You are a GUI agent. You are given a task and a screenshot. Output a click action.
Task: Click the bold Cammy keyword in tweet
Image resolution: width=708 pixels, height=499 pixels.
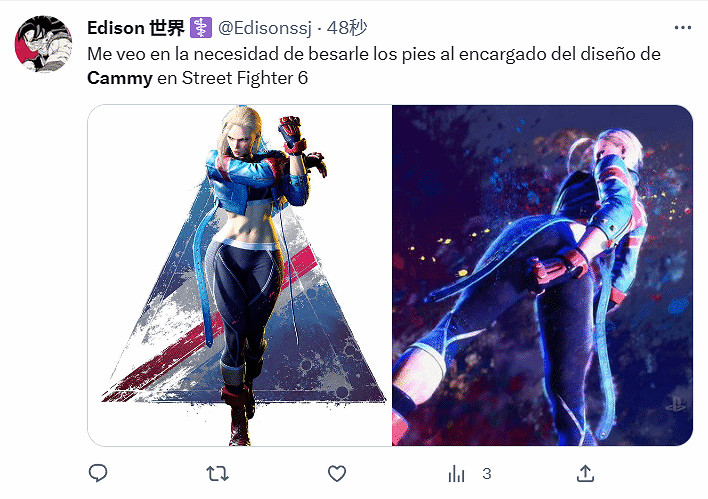(x=120, y=79)
